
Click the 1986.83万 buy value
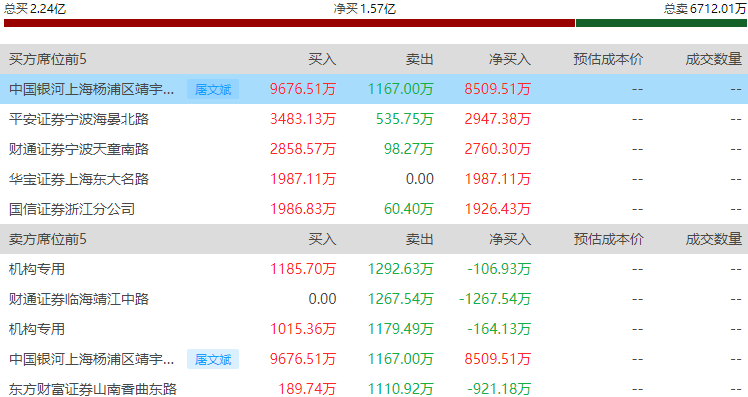(303, 209)
